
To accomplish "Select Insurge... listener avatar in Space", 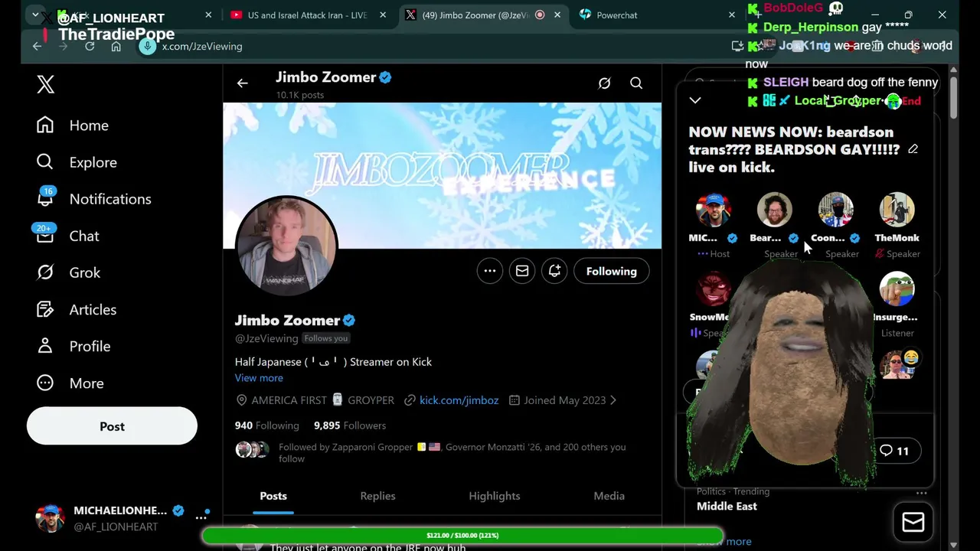I will (897, 289).
